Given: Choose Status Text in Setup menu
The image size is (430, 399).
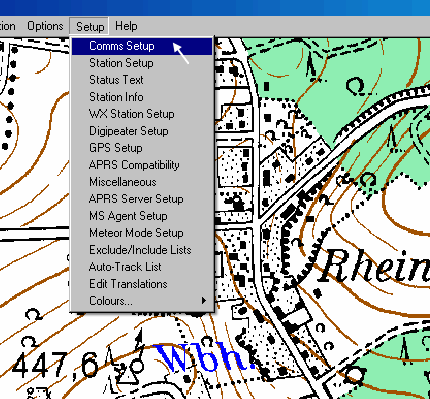Looking at the screenshot, I should [x=142, y=80].
